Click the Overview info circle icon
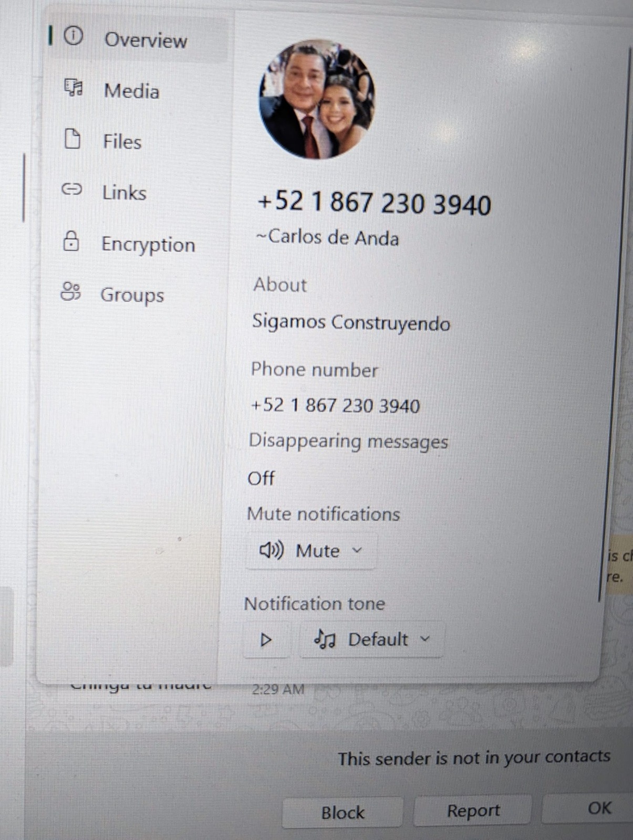633x840 pixels. click(x=74, y=36)
